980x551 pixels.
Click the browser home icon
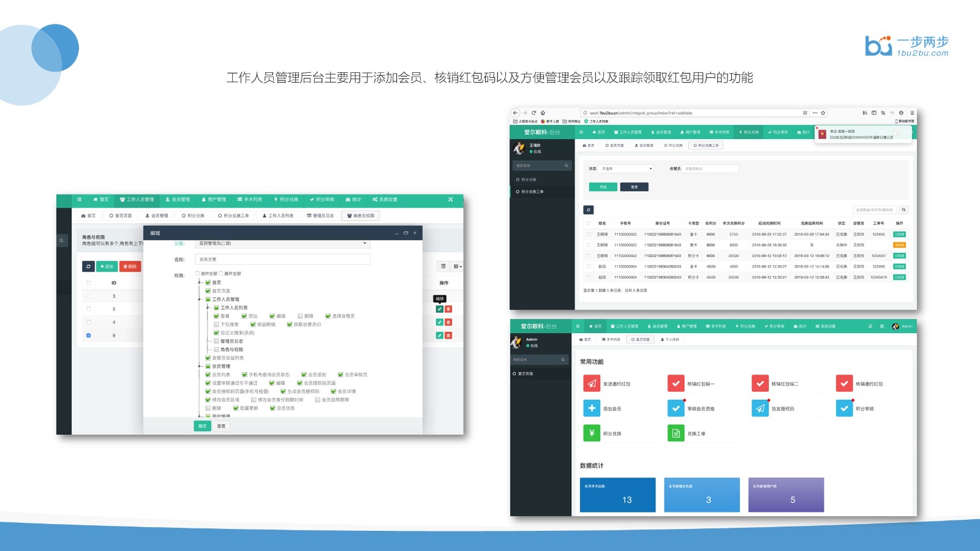point(543,113)
